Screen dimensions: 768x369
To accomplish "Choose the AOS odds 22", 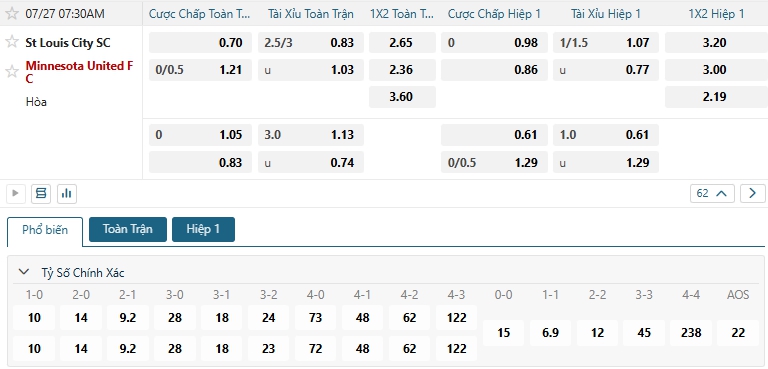I will [738, 333].
